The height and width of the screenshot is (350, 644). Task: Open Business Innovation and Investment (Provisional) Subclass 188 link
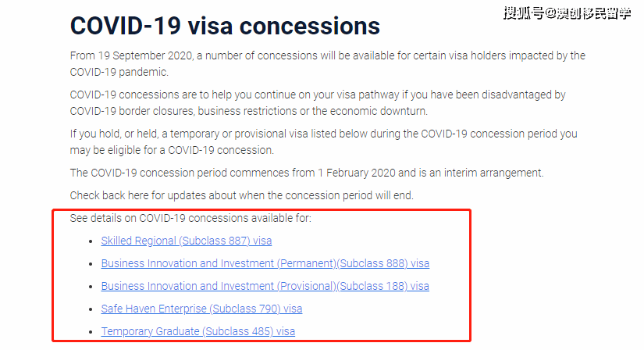pyautogui.click(x=265, y=286)
